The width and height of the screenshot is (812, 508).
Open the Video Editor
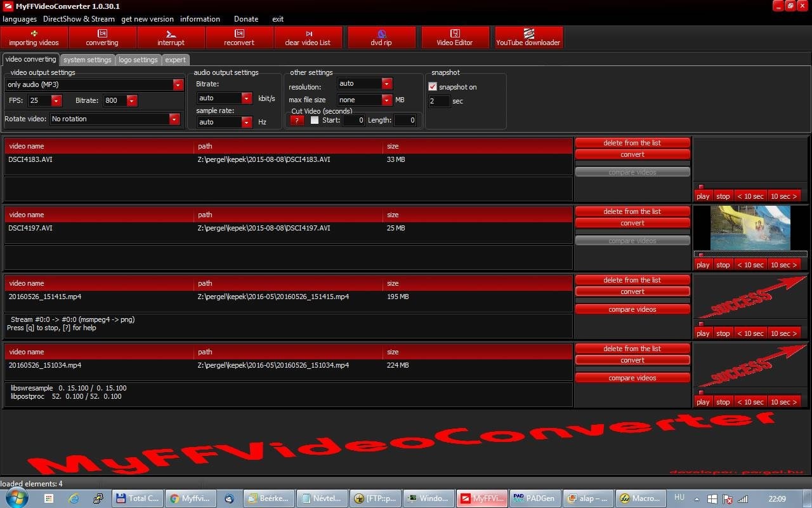(455, 37)
